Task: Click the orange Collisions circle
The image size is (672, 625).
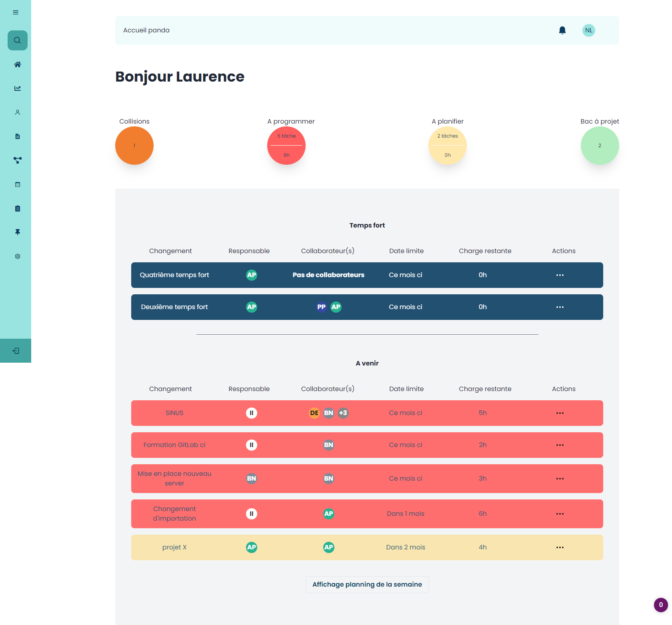Action: tap(134, 146)
